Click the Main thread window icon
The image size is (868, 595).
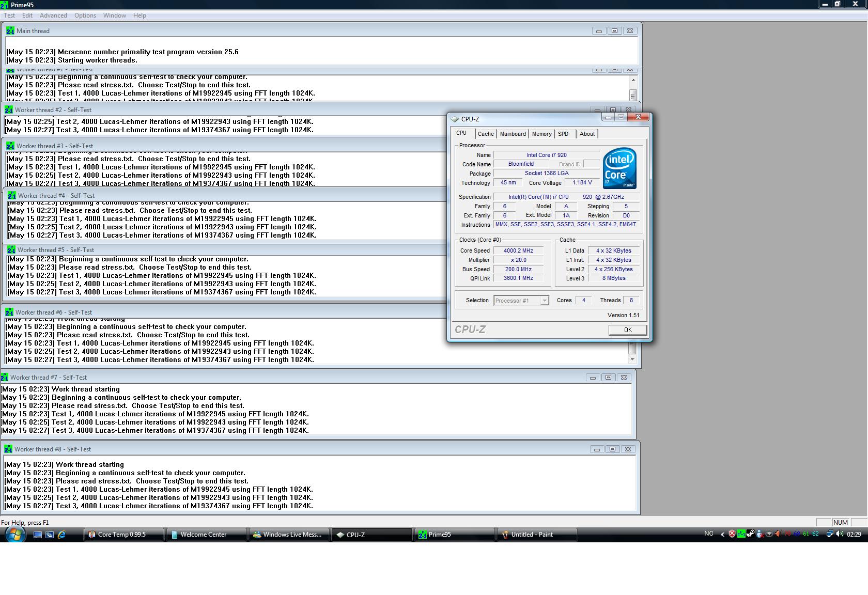pyautogui.click(x=10, y=31)
